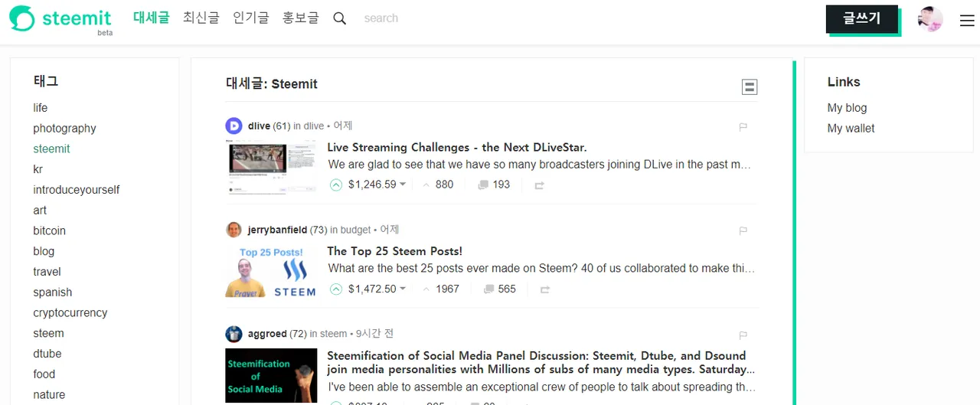
Task: Upvote the DLive Live Streaming post
Action: [x=335, y=185]
